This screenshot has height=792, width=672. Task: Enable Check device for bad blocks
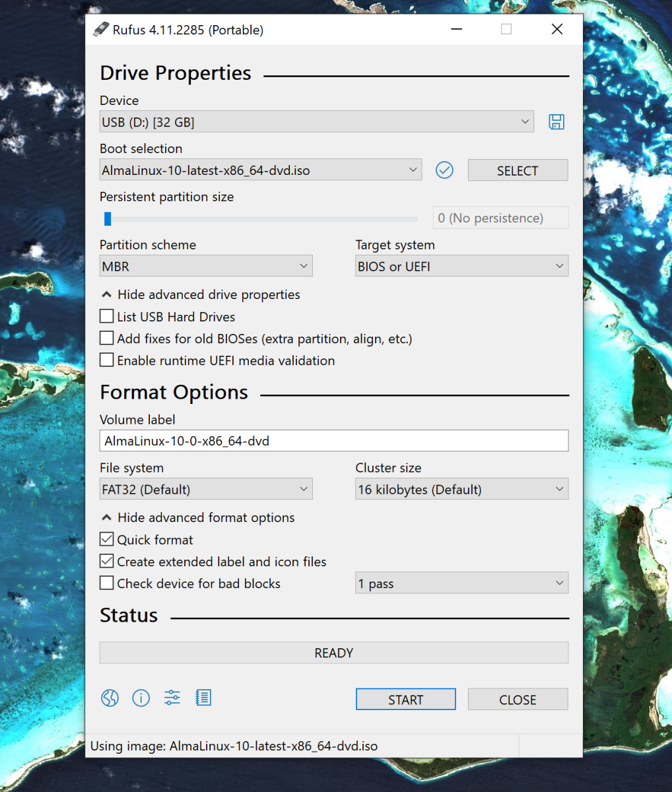tap(107, 583)
